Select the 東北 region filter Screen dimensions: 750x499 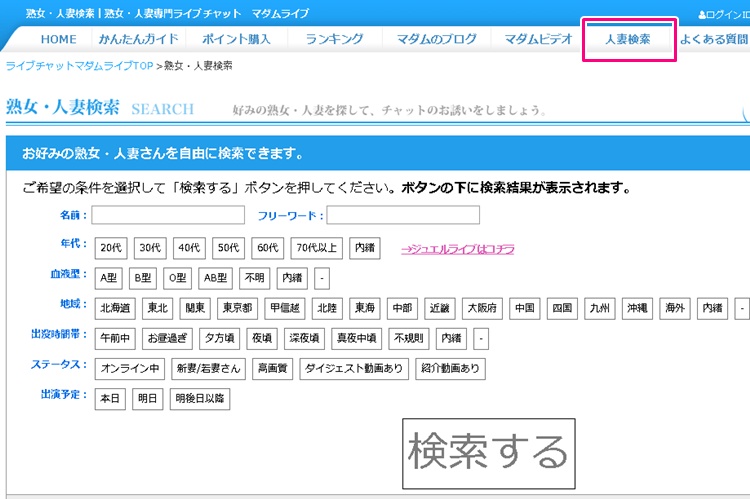[x=158, y=308]
